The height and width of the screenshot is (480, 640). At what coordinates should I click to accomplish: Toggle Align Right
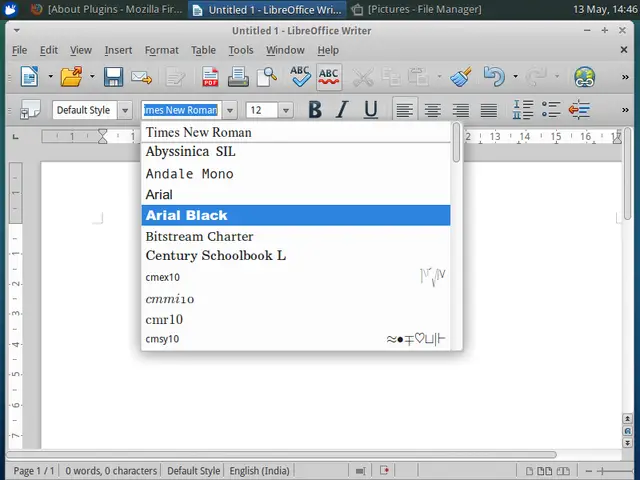pos(460,110)
